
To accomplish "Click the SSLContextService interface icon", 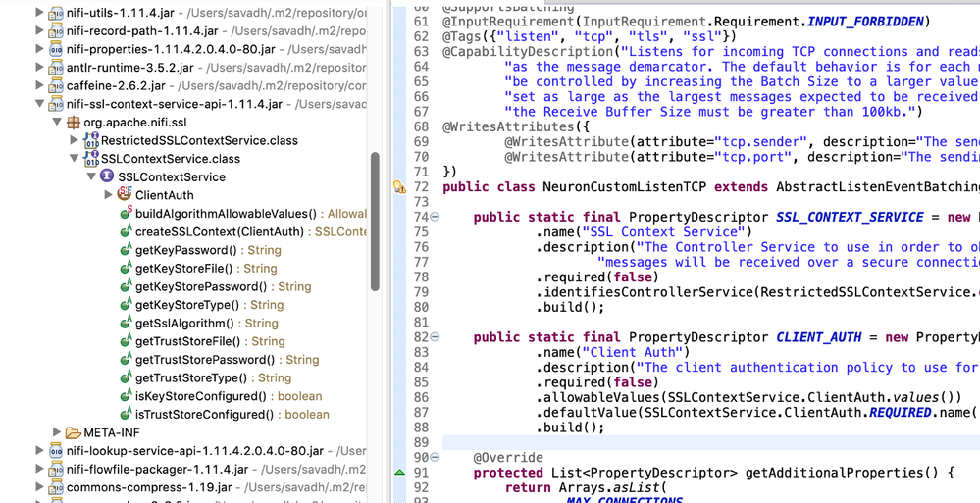I will [108, 176].
